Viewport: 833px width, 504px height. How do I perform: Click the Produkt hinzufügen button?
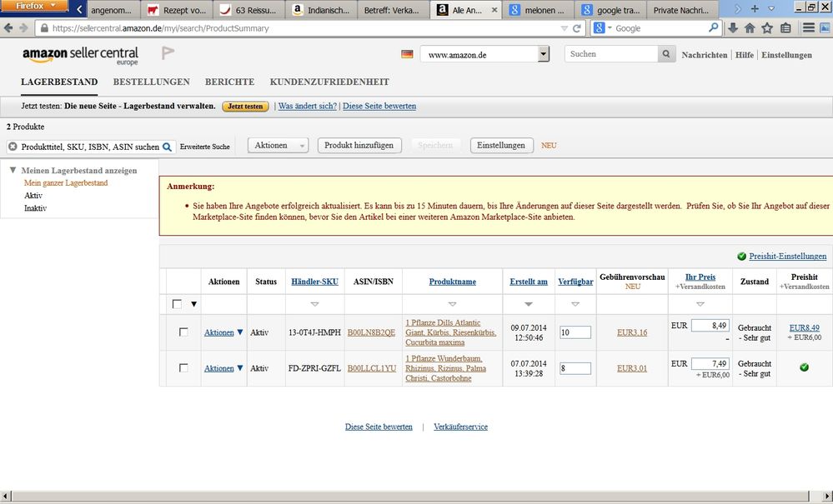click(359, 145)
